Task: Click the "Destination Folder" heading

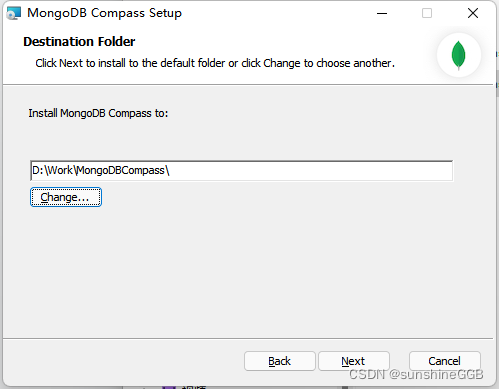Action: 79,42
